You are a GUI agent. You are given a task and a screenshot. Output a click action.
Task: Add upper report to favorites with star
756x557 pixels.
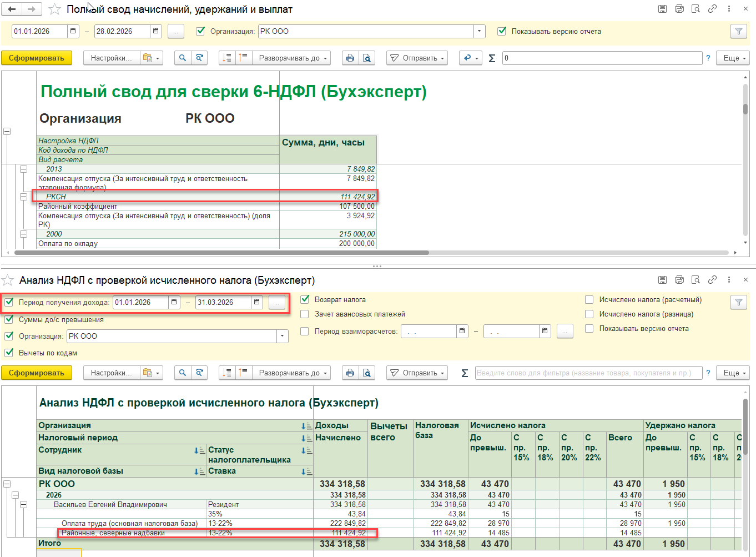[54, 9]
